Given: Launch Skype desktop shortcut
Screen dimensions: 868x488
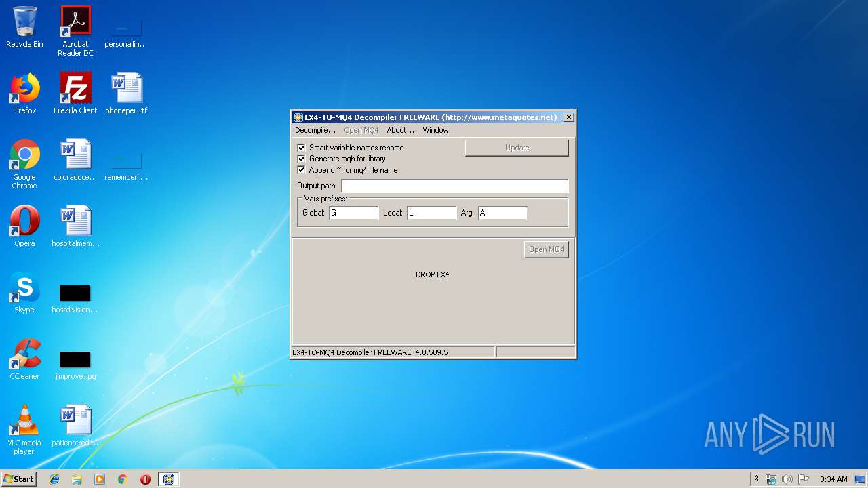Looking at the screenshot, I should [24, 293].
